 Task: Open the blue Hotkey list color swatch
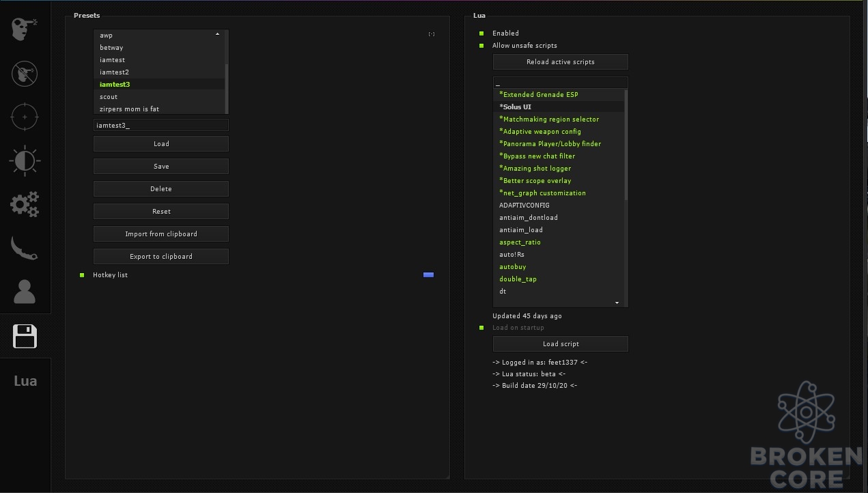click(428, 275)
